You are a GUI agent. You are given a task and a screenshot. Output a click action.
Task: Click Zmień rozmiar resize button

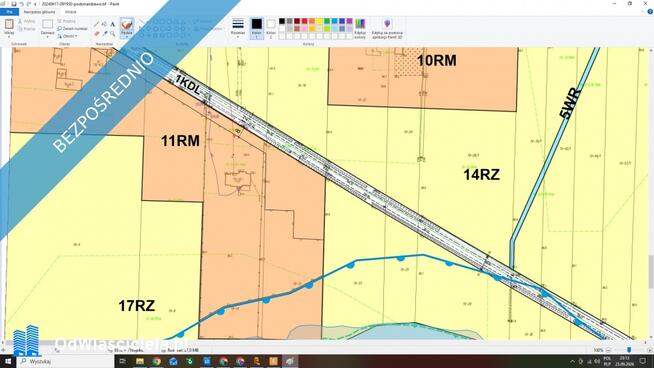click(x=72, y=28)
